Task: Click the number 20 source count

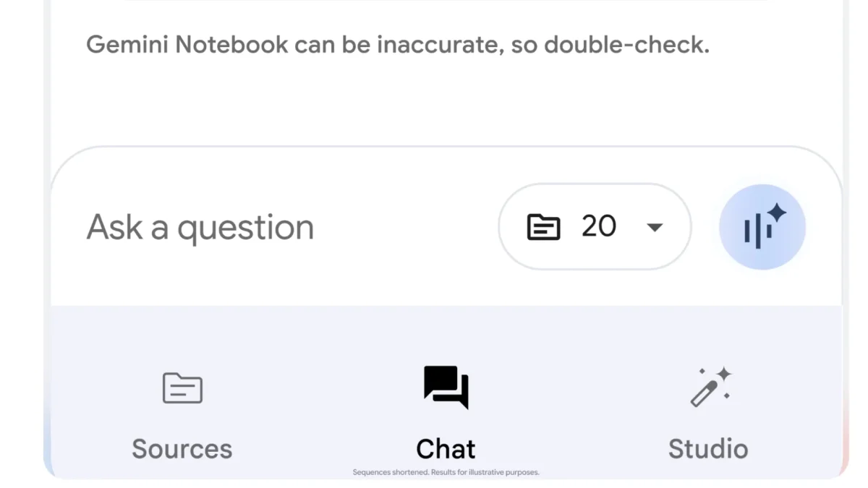Action: click(x=599, y=226)
